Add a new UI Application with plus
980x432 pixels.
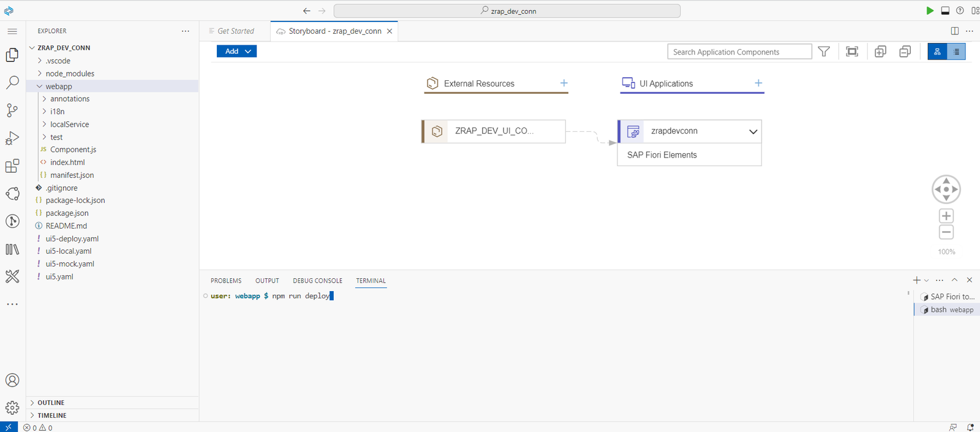pos(758,83)
